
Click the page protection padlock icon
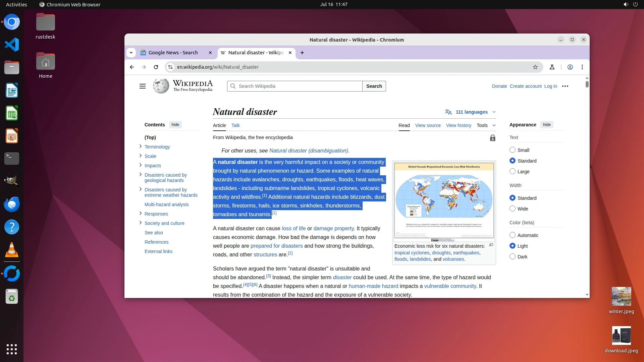tap(492, 138)
